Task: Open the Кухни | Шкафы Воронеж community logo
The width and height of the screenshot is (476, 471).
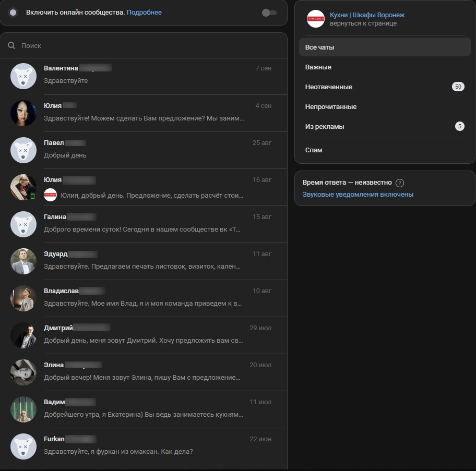Action: pyautogui.click(x=315, y=19)
